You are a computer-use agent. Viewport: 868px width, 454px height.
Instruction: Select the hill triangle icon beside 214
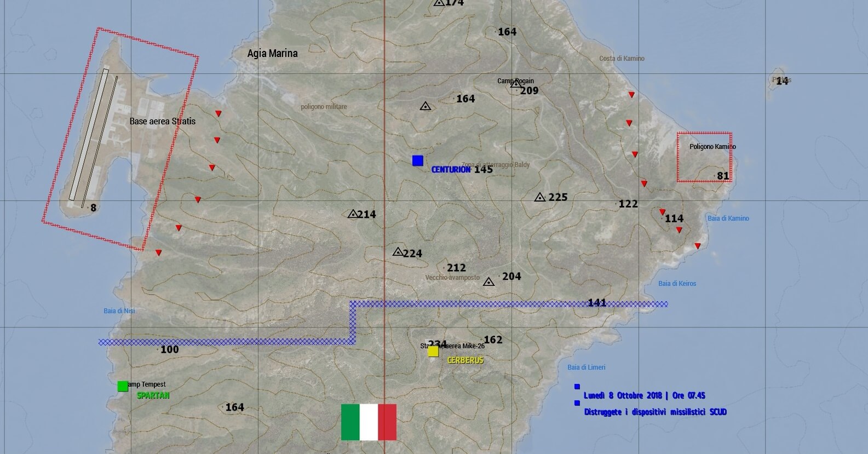tap(353, 214)
